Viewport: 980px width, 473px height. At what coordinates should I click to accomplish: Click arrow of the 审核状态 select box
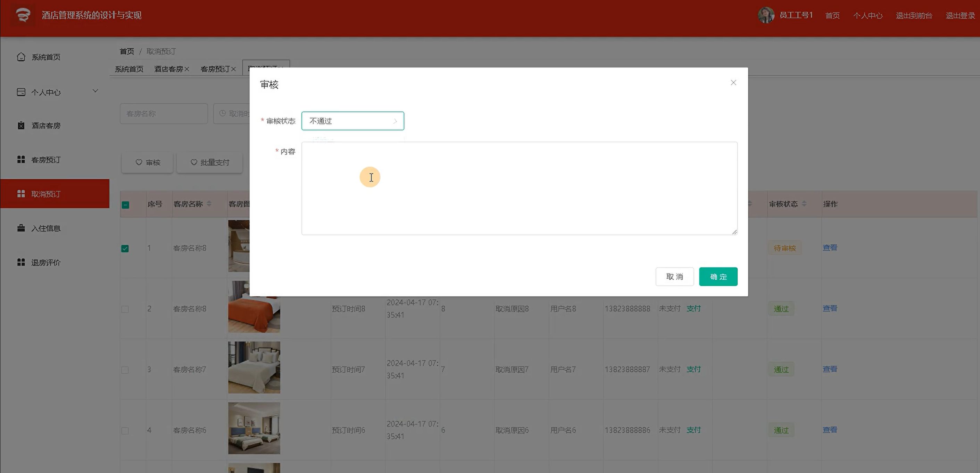tap(395, 121)
